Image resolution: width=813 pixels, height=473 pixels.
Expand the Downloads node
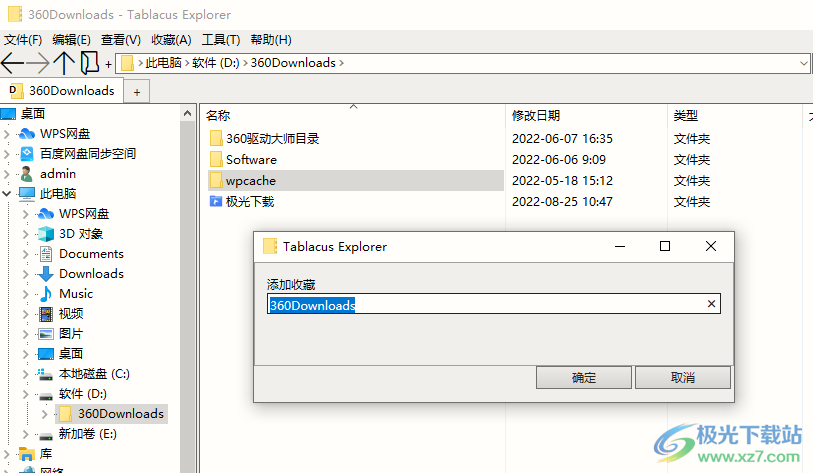25,274
